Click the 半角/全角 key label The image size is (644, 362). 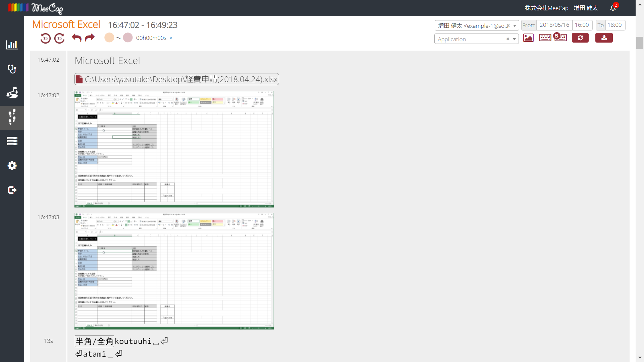(94, 341)
